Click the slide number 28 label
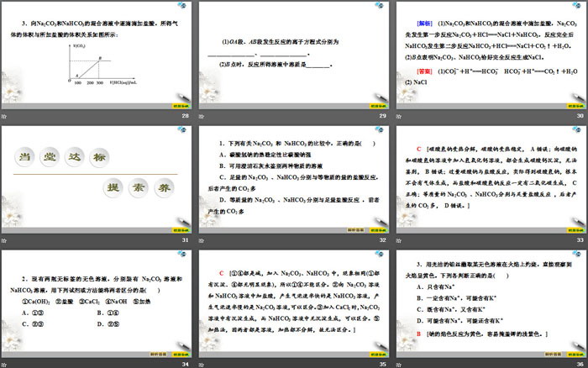This screenshot has width=588, height=368. (186, 116)
